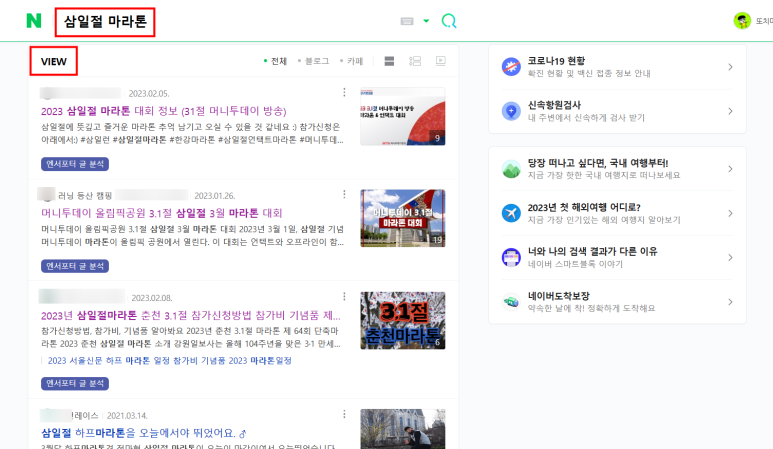This screenshot has height=449, width=773.
Task: Click the 신속항원검사 location icon
Action: coord(511,111)
